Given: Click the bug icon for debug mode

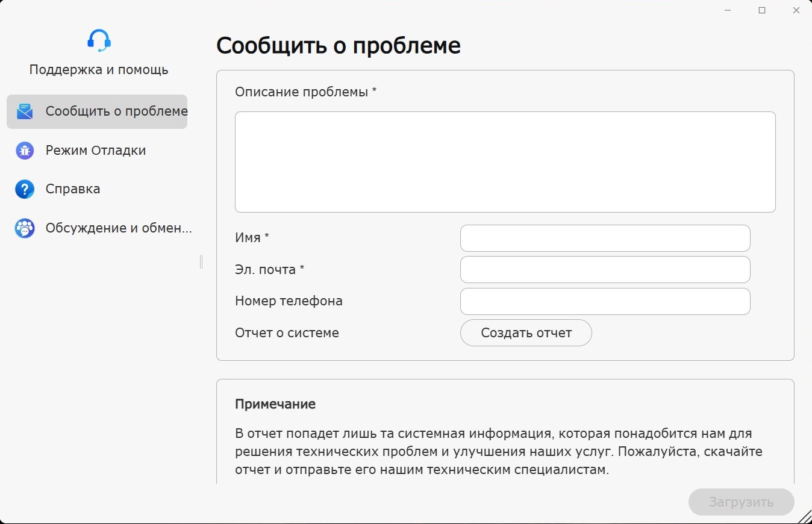Looking at the screenshot, I should click(x=25, y=151).
